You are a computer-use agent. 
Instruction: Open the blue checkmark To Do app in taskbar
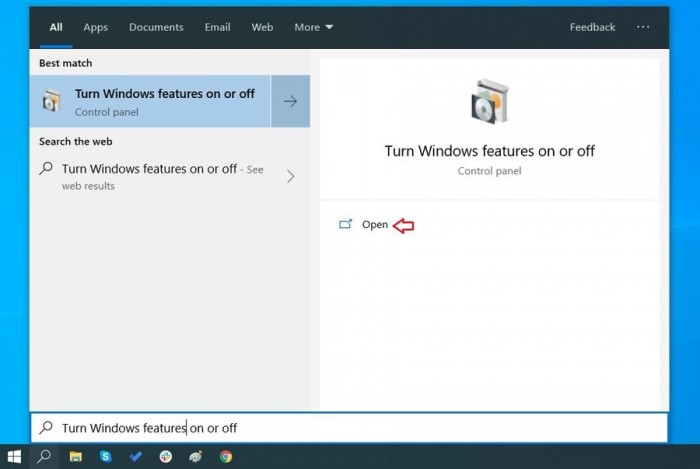(136, 457)
